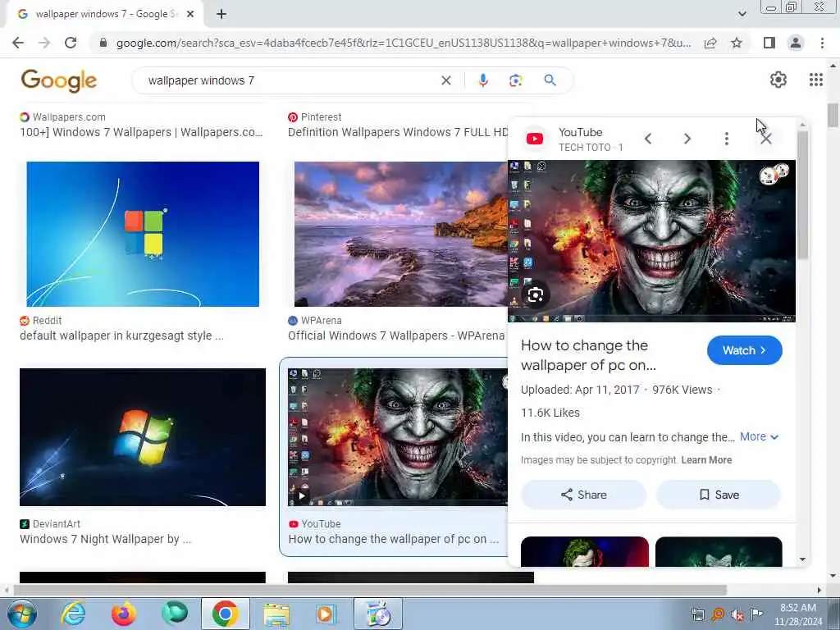Open the Joker YouTube result thumbnail

click(397, 436)
